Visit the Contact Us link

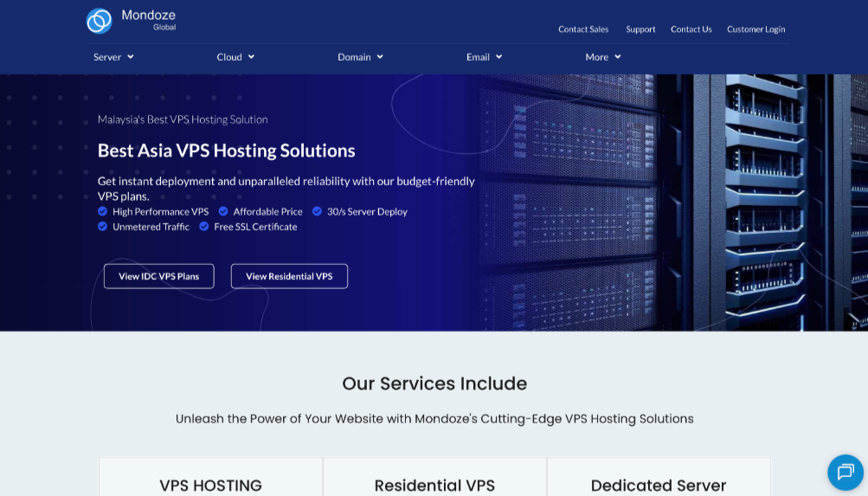coord(691,29)
